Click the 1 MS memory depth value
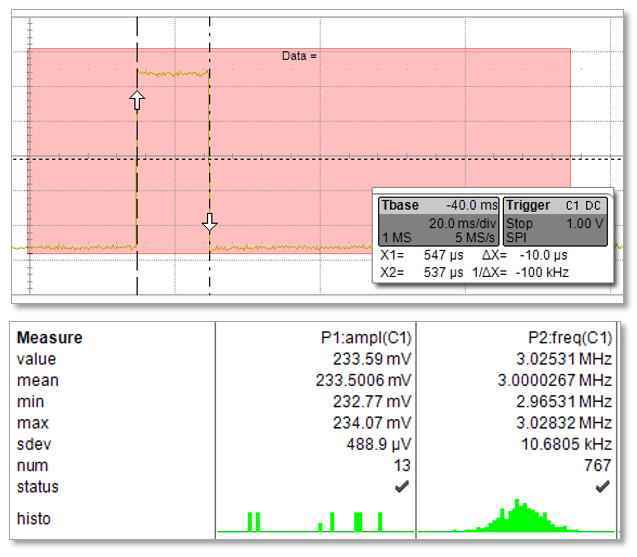 coord(396,237)
